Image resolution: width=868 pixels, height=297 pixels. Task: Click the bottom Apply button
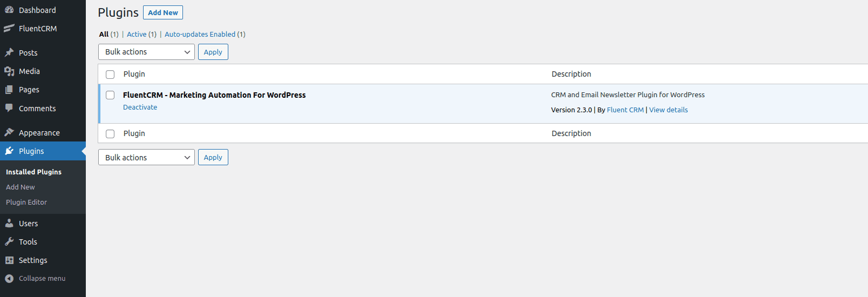(213, 157)
